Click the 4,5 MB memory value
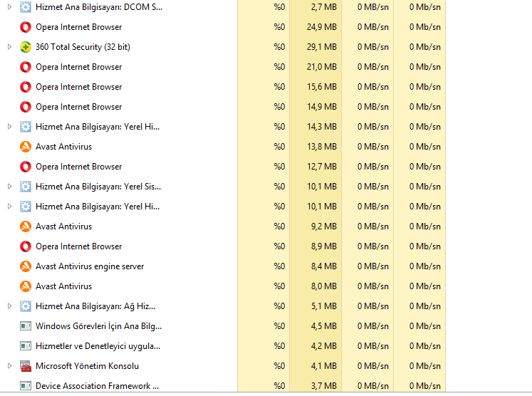This screenshot has height=396, width=532. [x=323, y=326]
